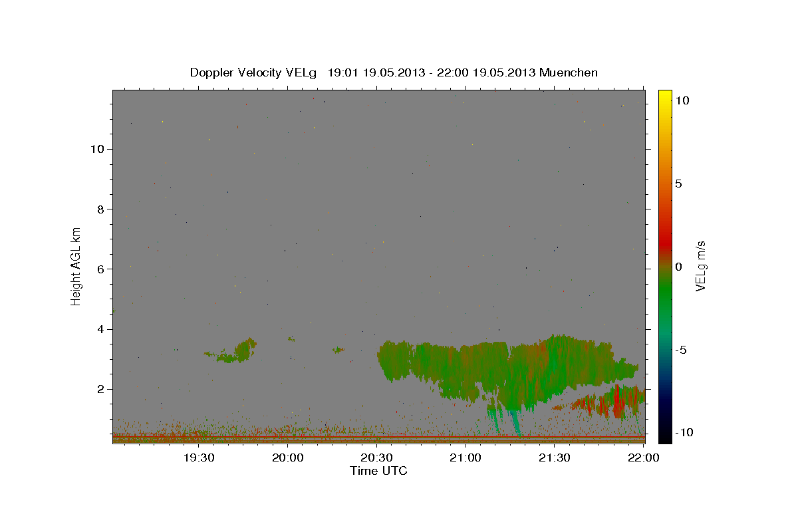The image size is (798, 532).
Task: Click the colorbar value 5
Action: point(678,184)
